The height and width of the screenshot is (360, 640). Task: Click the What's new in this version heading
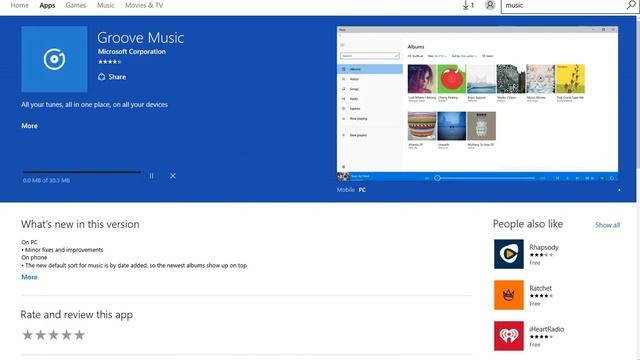[x=80, y=224]
